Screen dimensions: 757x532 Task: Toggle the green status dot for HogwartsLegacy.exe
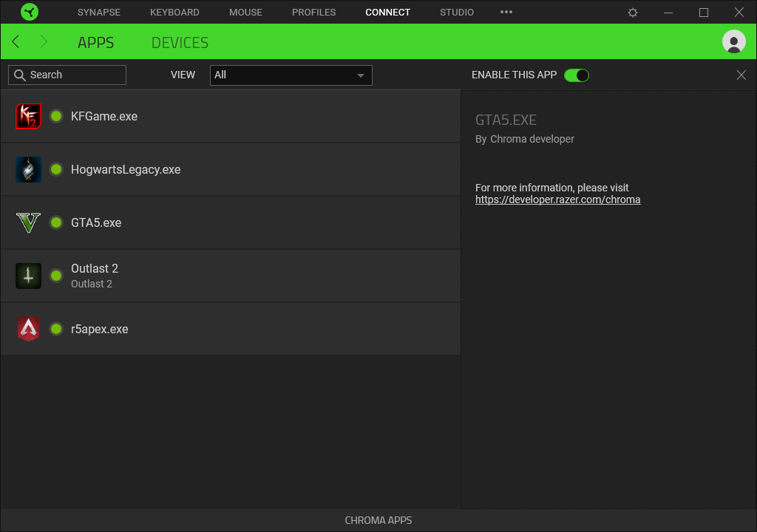point(56,169)
